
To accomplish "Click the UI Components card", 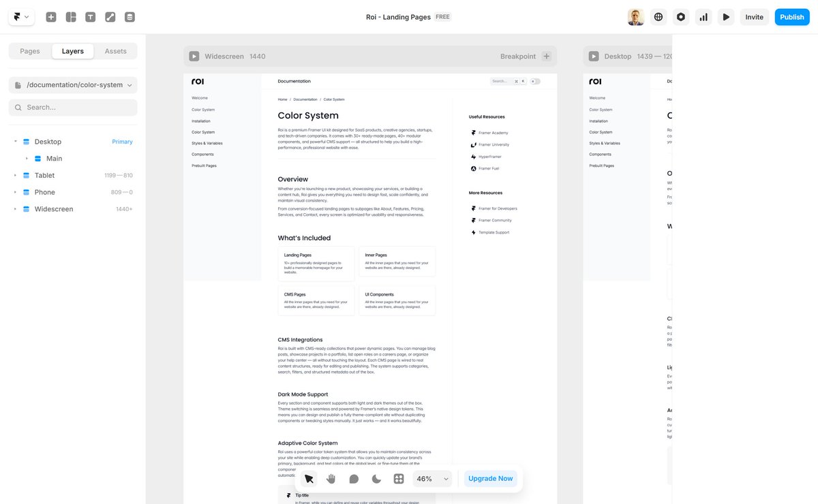I will [x=397, y=300].
